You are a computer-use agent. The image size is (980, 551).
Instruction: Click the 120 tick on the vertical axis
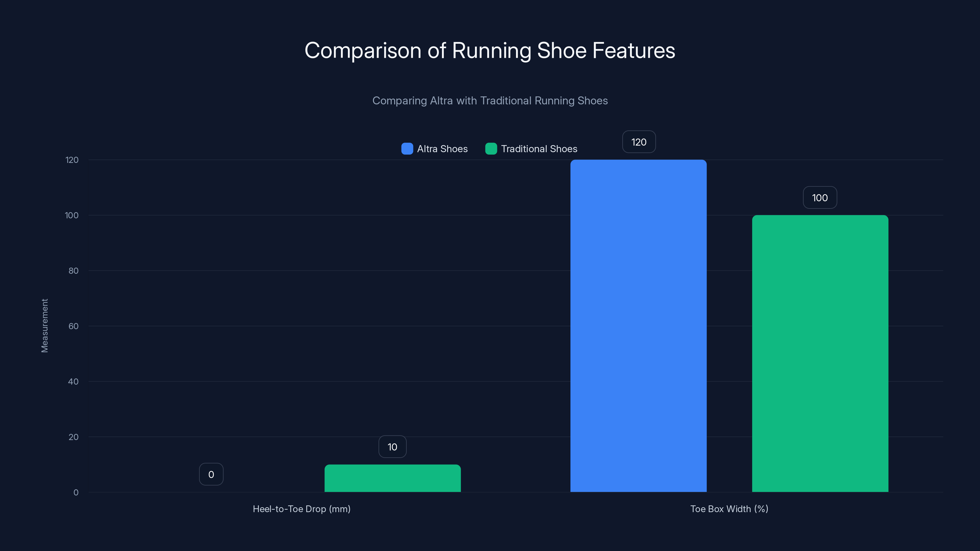(73, 160)
